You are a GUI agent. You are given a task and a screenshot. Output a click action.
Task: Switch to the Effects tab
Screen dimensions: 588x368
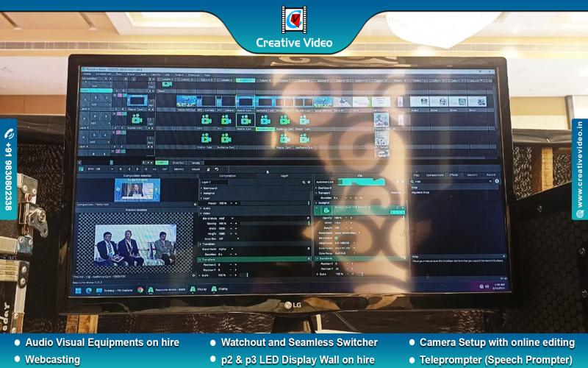point(453,175)
